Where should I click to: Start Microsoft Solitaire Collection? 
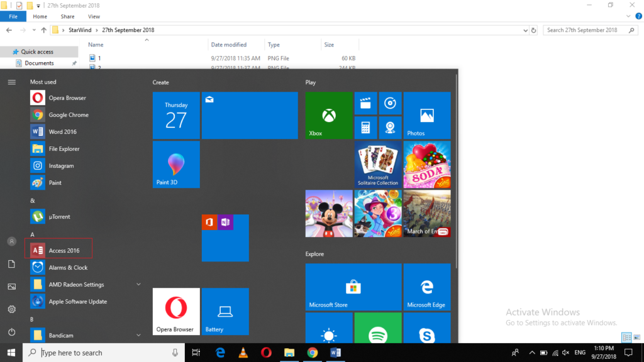tap(377, 164)
